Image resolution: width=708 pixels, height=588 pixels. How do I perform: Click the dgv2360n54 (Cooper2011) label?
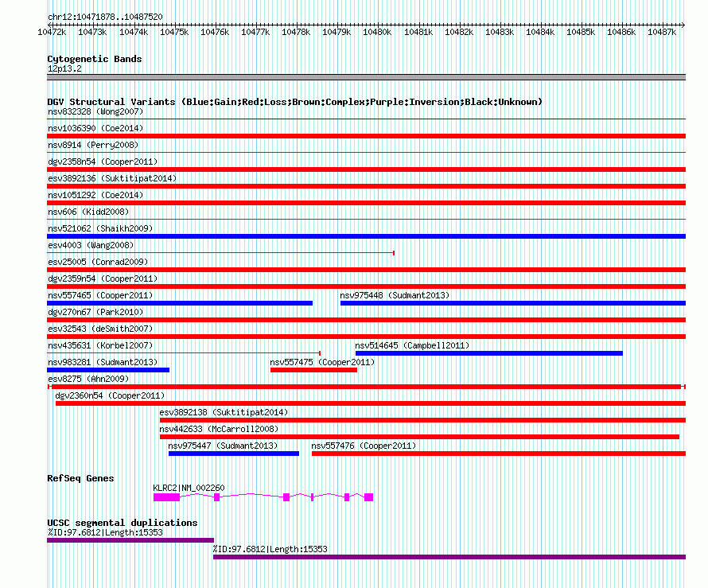[x=110, y=395]
